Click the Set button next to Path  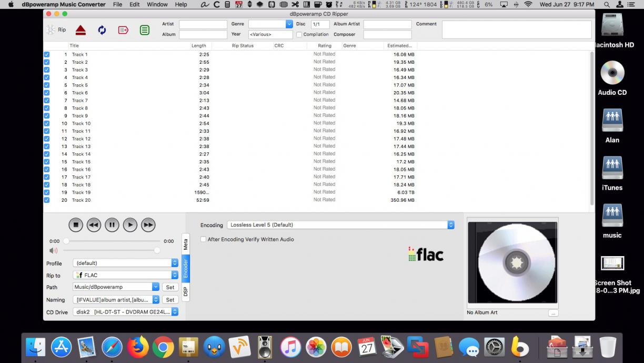tap(170, 287)
